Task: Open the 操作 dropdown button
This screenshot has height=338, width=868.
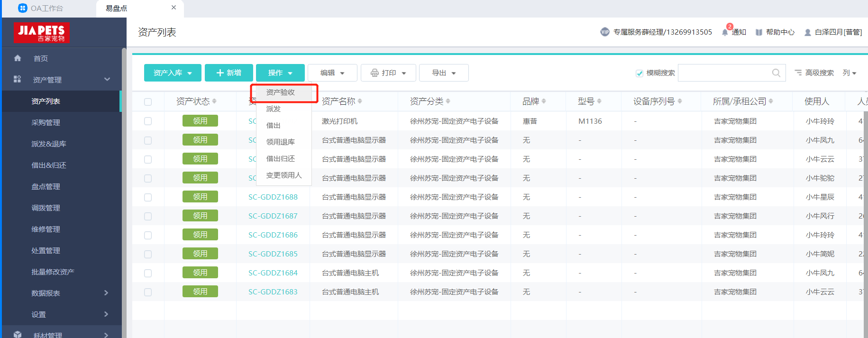Action: [280, 73]
